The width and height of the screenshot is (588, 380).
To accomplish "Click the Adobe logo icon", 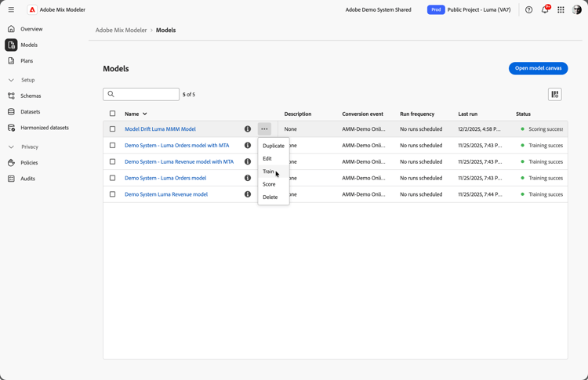I will (x=32, y=9).
